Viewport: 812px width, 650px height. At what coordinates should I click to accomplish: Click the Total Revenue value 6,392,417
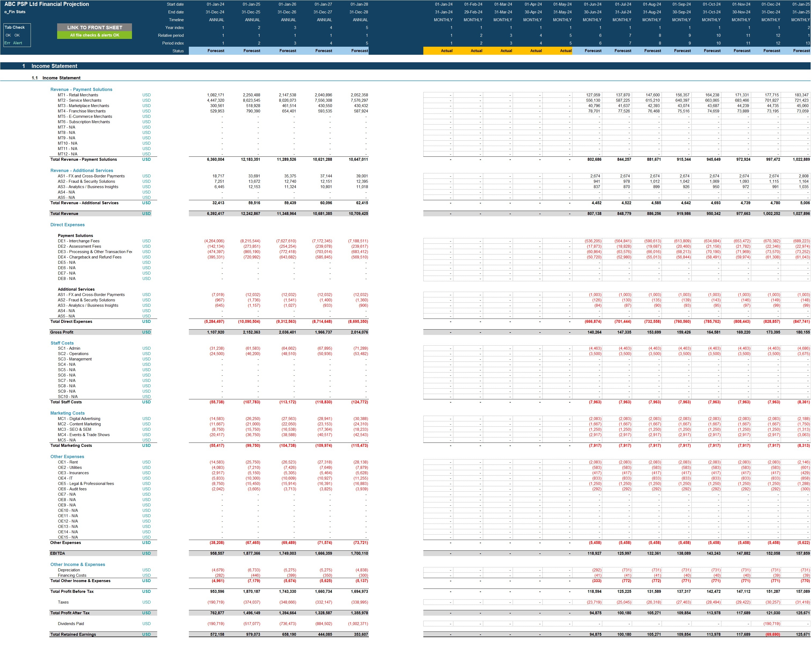pos(216,214)
